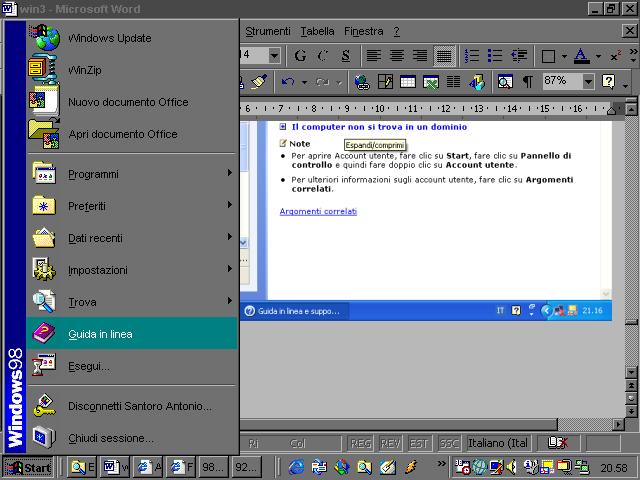
Task: Choose Chiudi sessione... from Start menu
Action: point(132,438)
